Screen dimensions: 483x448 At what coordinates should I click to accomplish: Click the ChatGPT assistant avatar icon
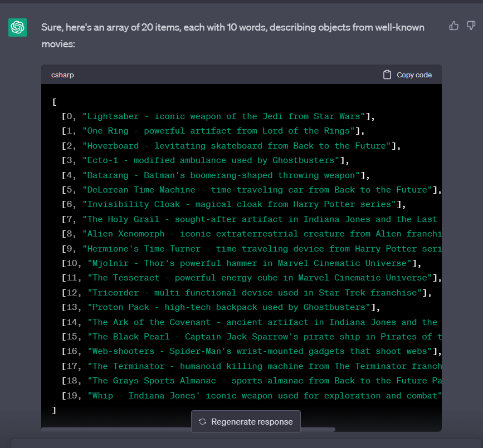pyautogui.click(x=17, y=27)
